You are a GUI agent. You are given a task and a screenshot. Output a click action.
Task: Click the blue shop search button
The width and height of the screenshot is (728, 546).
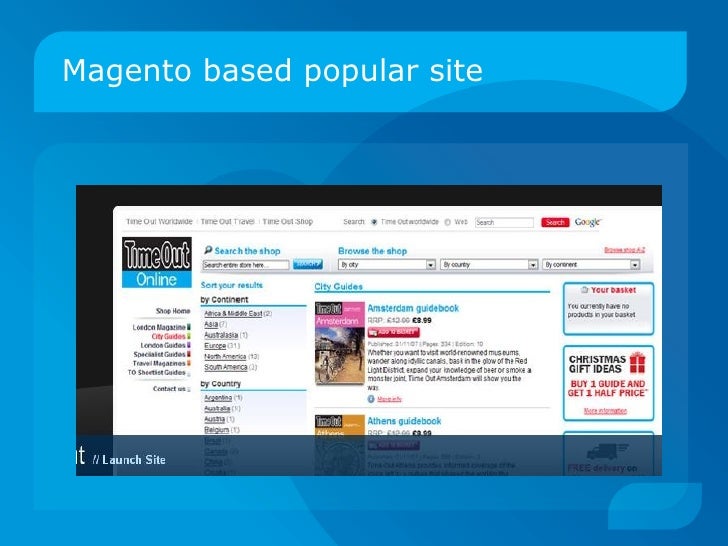(308, 264)
